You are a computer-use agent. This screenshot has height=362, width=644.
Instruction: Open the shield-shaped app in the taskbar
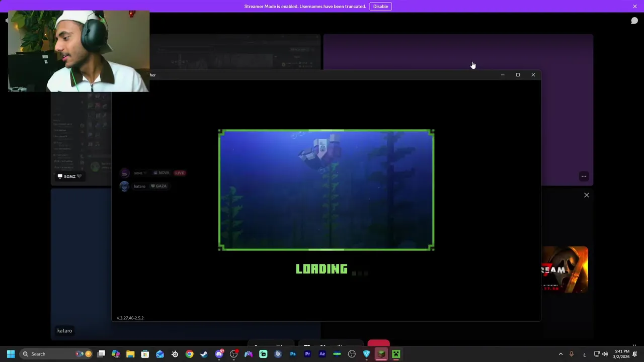click(366, 354)
